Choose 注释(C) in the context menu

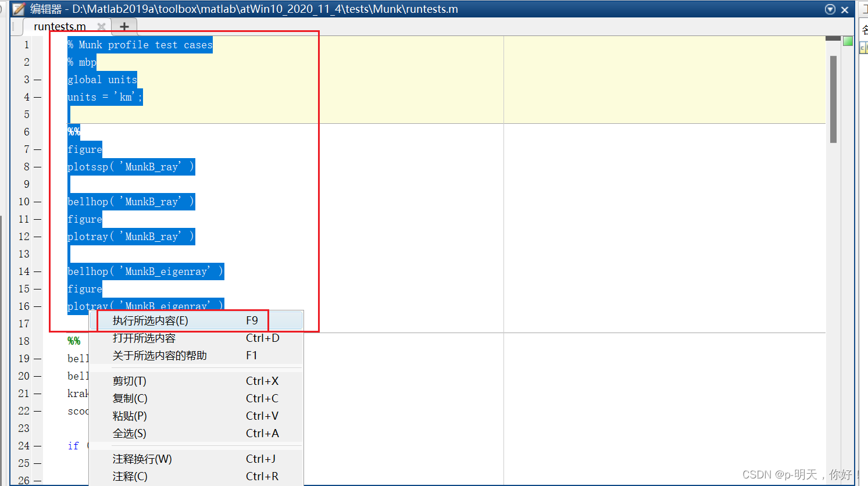[196, 477]
